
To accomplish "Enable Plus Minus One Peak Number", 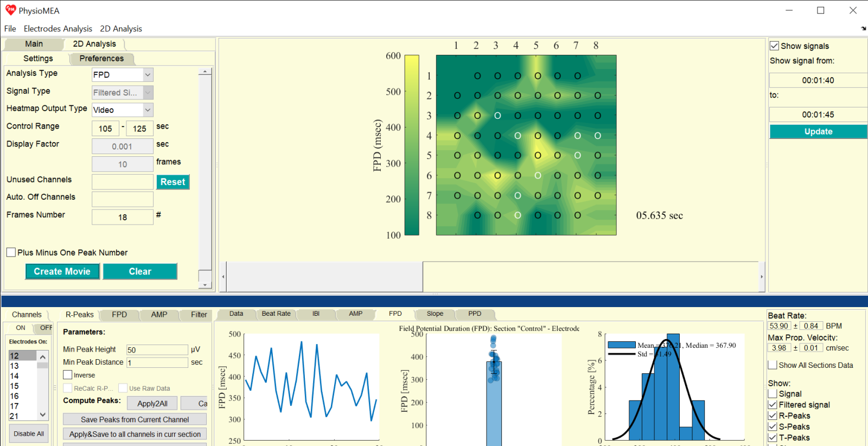I will pos(11,252).
